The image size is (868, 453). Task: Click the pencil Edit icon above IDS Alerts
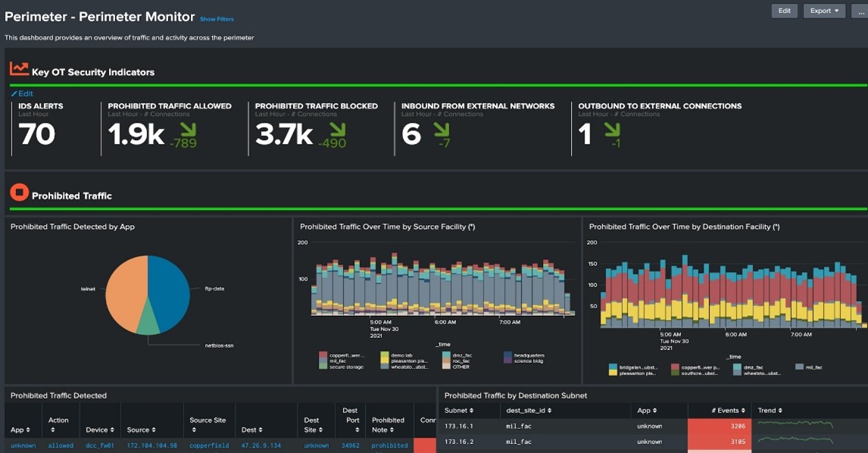14,94
